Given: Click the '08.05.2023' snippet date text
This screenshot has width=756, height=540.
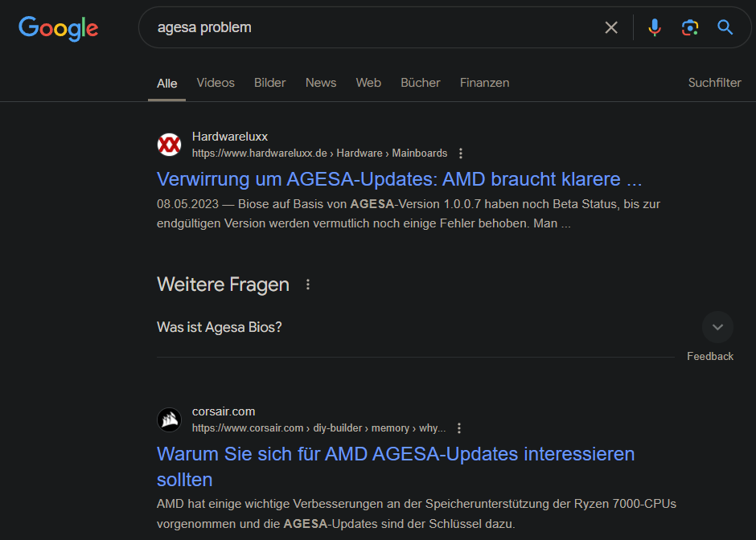Looking at the screenshot, I should tap(187, 204).
